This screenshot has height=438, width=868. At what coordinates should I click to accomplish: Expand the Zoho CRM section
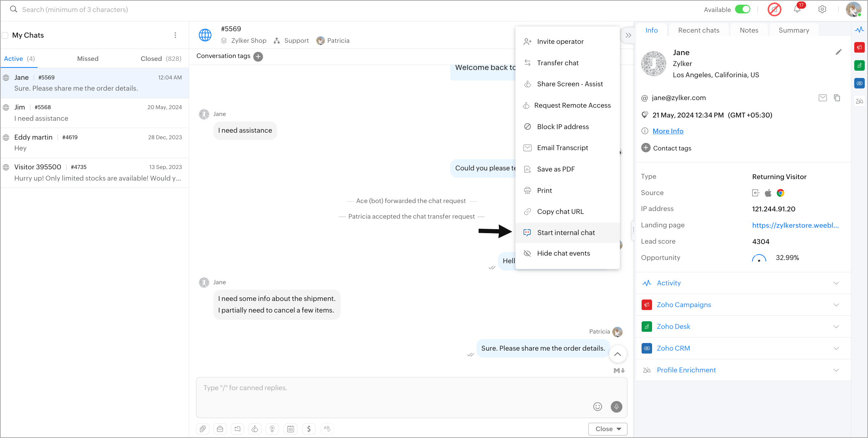[x=836, y=348]
